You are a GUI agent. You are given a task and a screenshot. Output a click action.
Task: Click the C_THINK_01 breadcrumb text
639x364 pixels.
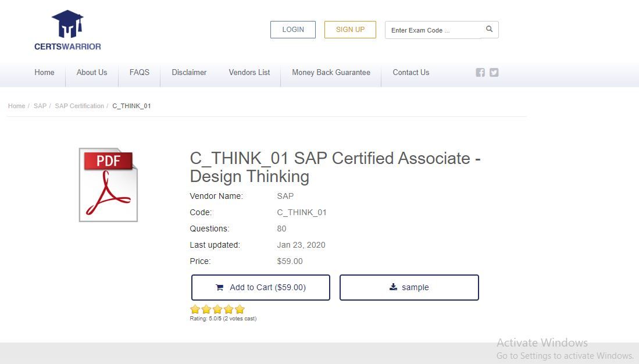pyautogui.click(x=131, y=106)
